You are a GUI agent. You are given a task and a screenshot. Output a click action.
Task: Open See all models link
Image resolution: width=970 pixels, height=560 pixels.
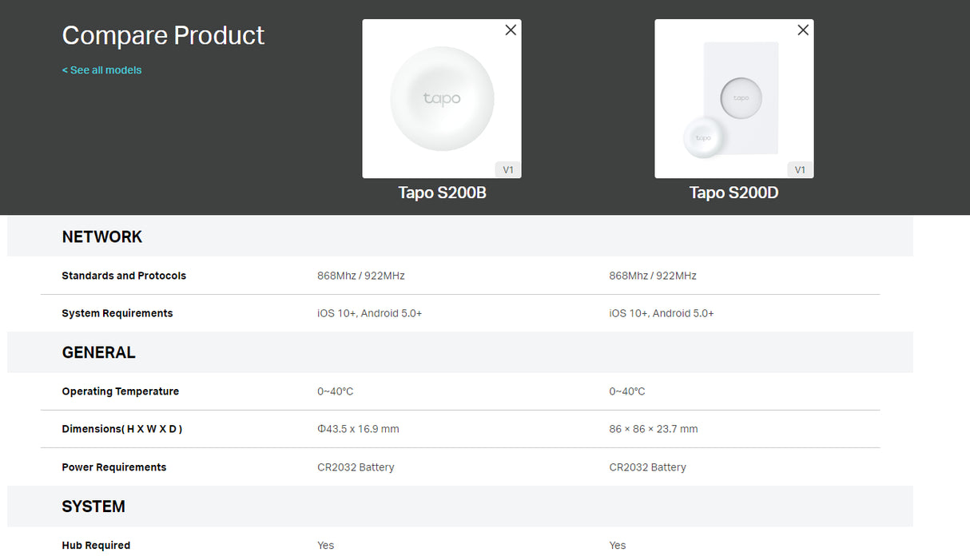tap(101, 70)
